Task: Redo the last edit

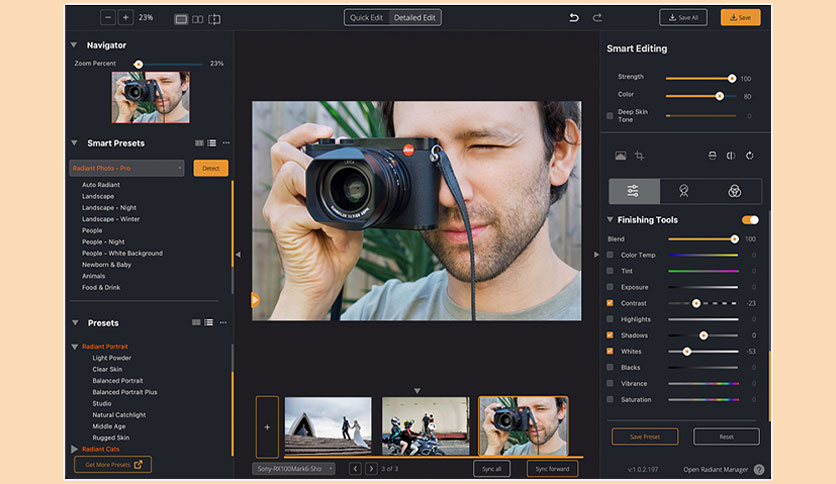Action: pyautogui.click(x=597, y=18)
